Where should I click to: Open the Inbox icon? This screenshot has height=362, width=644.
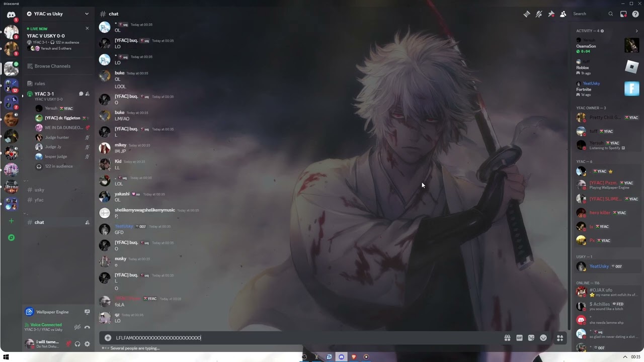coord(623,14)
